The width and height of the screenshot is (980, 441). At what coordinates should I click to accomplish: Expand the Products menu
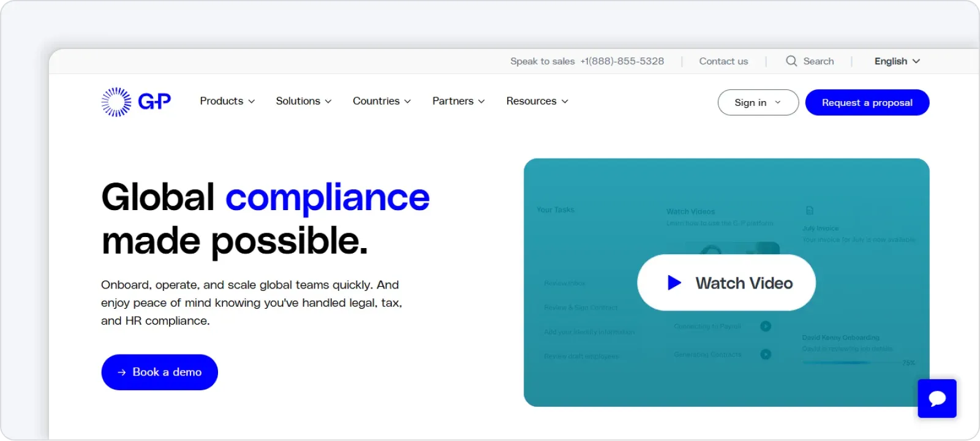(x=227, y=101)
